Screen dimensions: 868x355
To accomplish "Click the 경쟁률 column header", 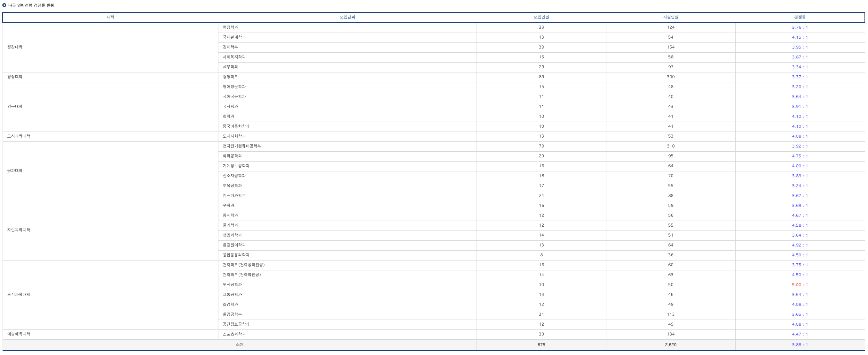I will click(800, 17).
